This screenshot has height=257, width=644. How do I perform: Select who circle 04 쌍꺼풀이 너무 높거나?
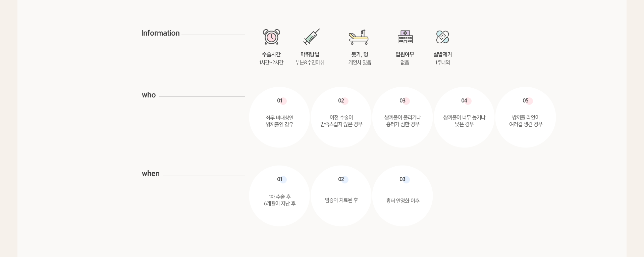pyautogui.click(x=464, y=117)
